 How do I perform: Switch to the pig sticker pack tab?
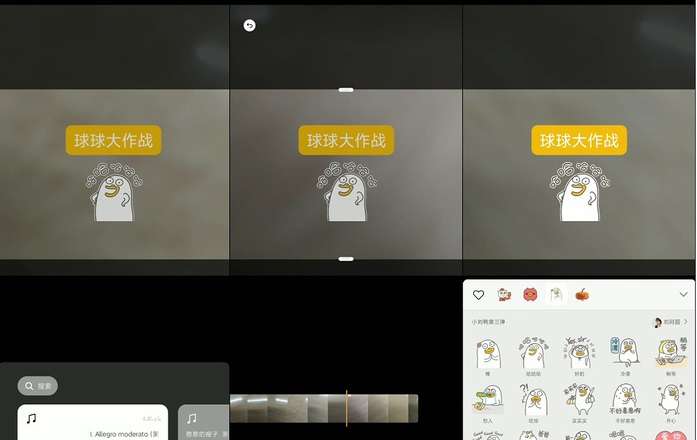(504, 295)
